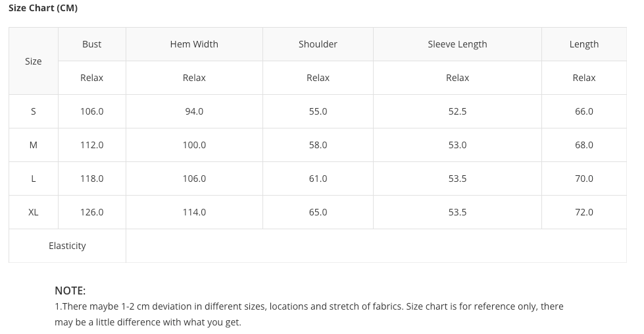
Task: Click the Size header cell
Action: tap(34, 61)
